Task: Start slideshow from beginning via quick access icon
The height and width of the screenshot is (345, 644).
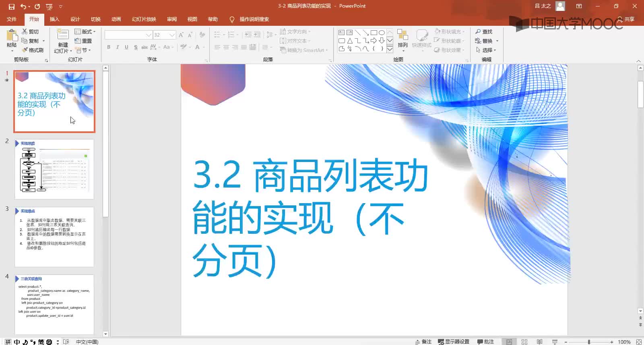Action: 49,6
